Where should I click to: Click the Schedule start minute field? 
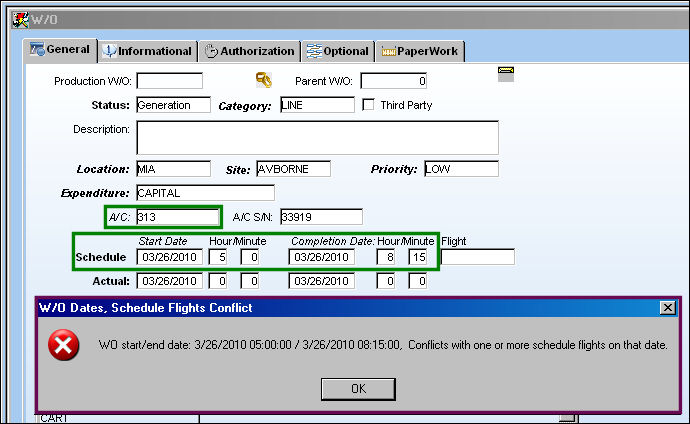pyautogui.click(x=250, y=257)
